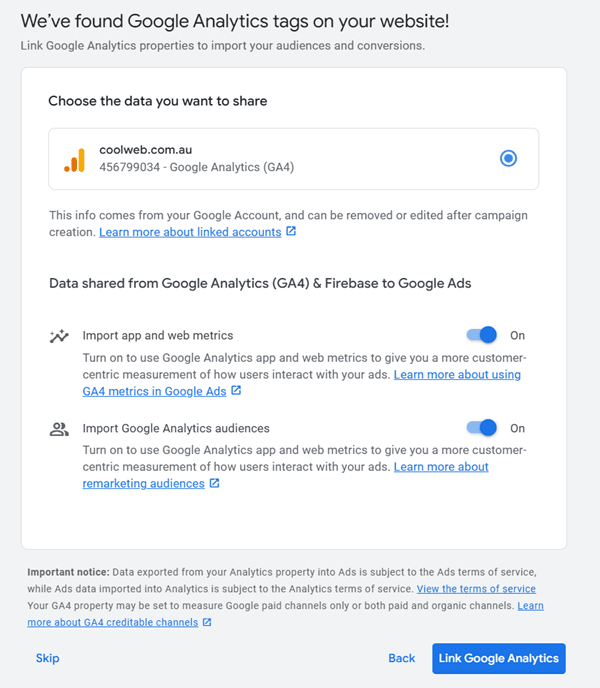The width and height of the screenshot is (600, 688).
Task: Open 'Learn more about using GA4 metrics' link
Action: (x=457, y=375)
